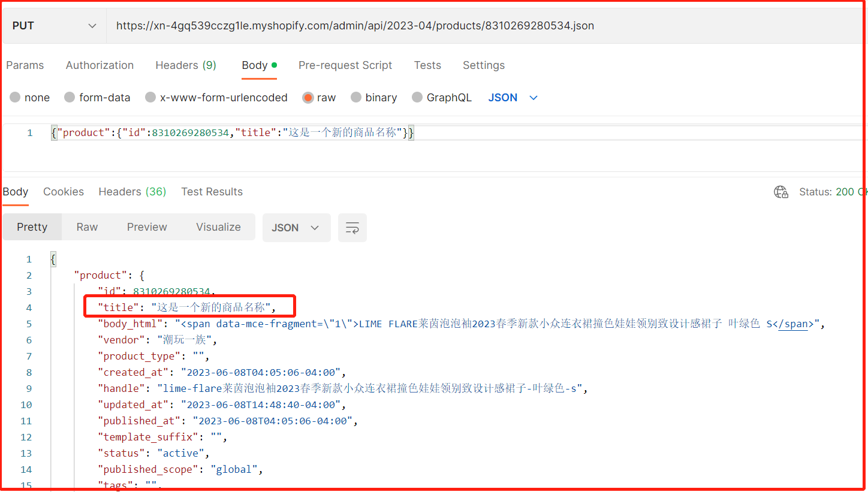Choose x-www-form-urlencoded body type
Viewport: 868px width, 492px height.
tap(150, 98)
